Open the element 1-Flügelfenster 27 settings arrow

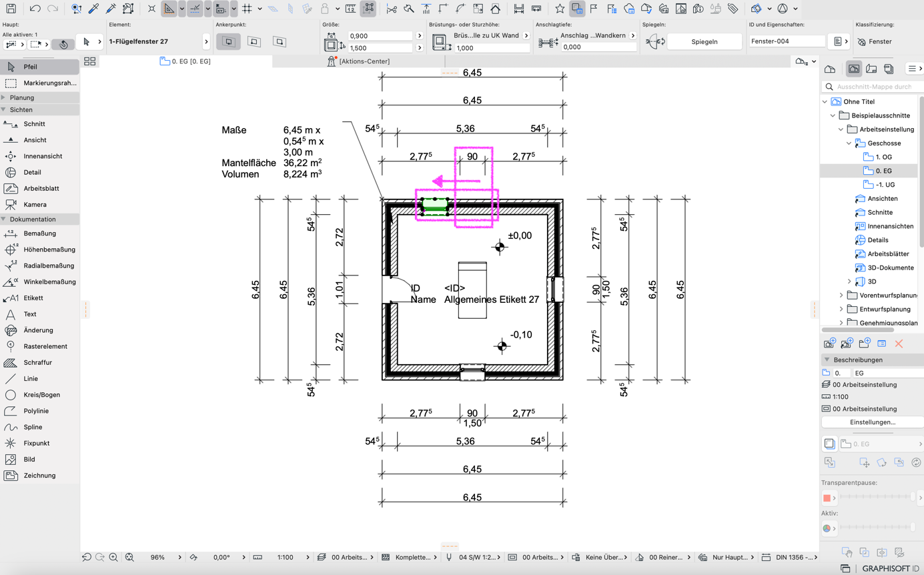pyautogui.click(x=205, y=41)
